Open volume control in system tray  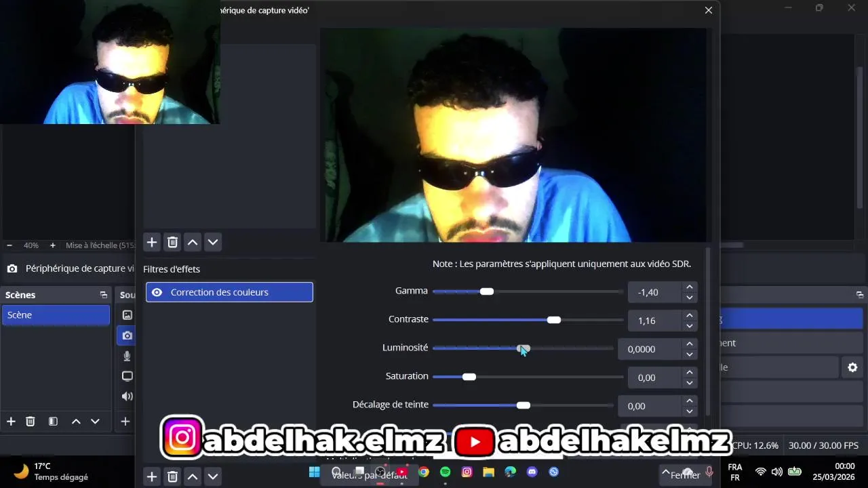[777, 472]
